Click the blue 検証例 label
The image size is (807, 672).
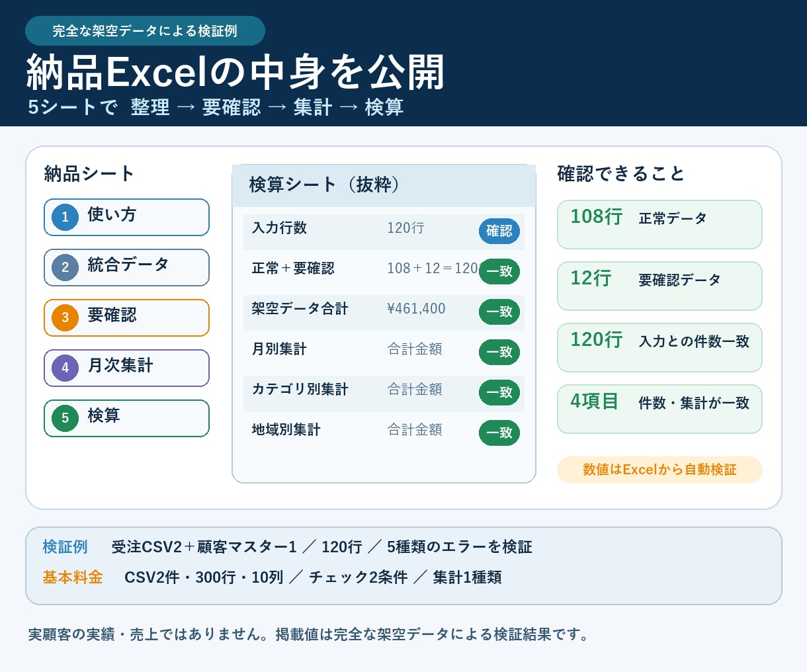[65, 547]
